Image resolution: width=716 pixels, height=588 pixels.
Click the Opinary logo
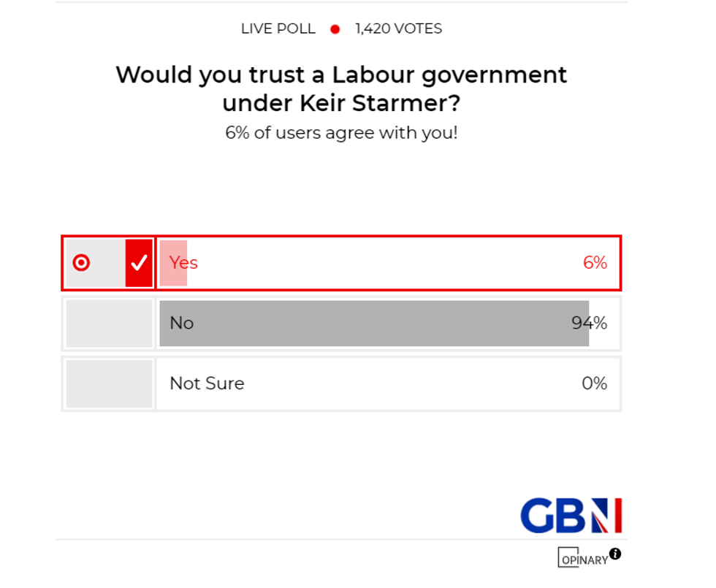tap(584, 559)
